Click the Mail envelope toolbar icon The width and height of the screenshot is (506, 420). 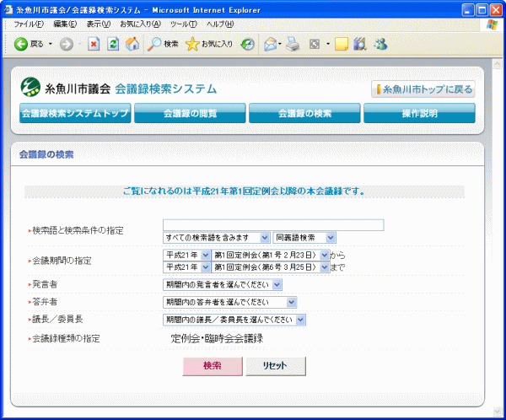pyautogui.click(x=271, y=44)
